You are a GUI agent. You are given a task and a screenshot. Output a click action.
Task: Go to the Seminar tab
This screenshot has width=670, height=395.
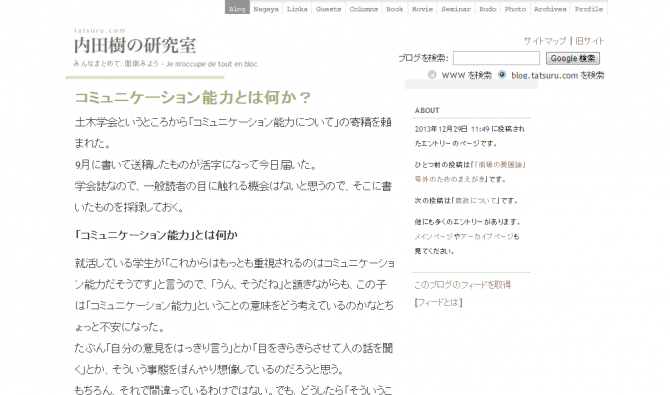tap(455, 8)
